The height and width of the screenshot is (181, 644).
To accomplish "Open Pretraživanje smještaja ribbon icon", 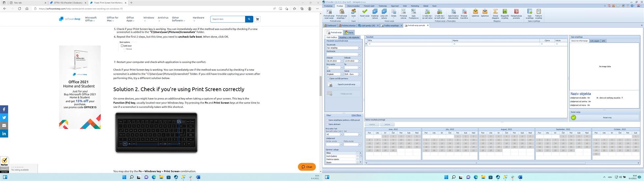I will pyautogui.click(x=342, y=14).
